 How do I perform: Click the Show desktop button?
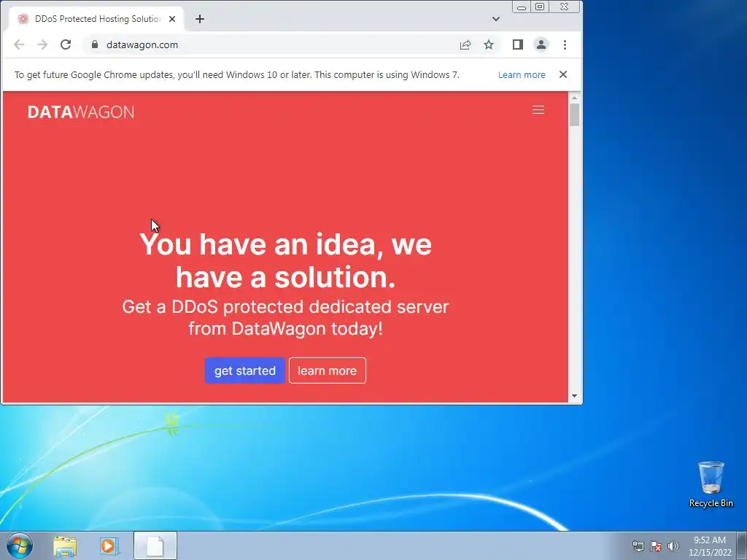click(x=742, y=545)
